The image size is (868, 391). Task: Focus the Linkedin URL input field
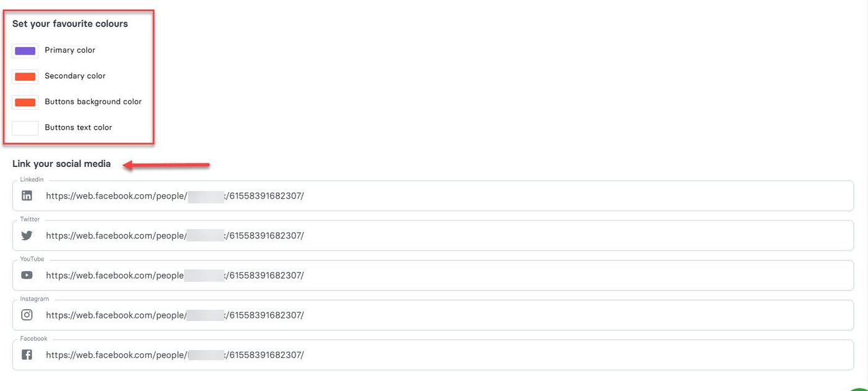[x=496, y=195]
